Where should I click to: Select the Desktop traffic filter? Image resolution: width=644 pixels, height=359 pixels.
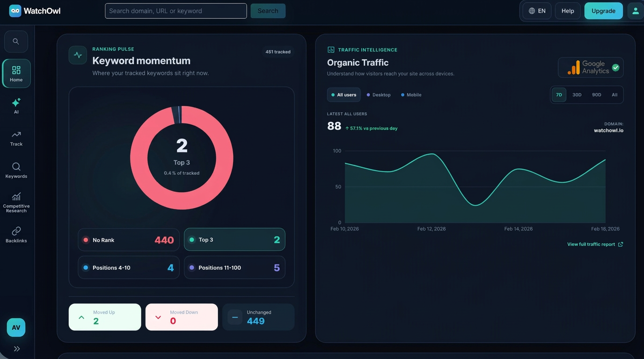tap(379, 95)
